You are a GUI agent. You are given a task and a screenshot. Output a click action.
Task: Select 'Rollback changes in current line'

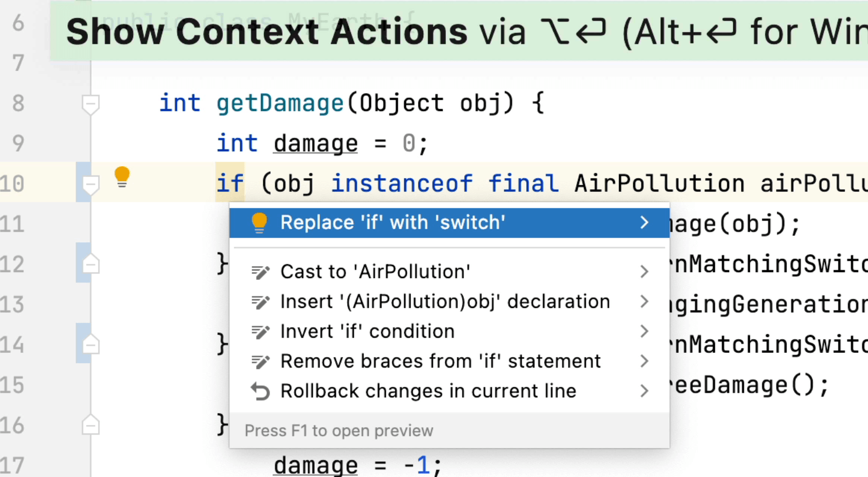tap(428, 391)
